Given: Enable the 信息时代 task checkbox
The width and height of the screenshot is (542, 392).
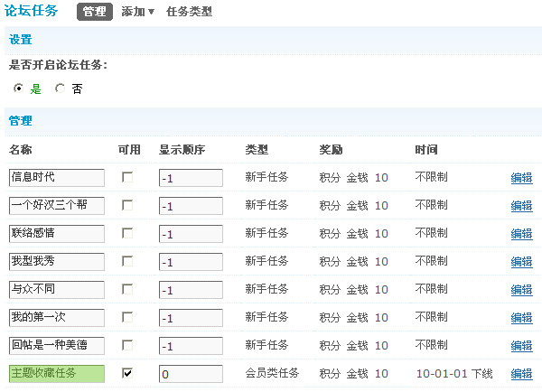Looking at the screenshot, I should [127, 177].
